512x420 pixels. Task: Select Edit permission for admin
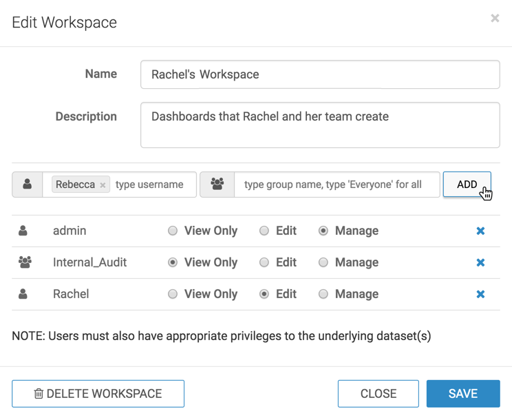point(264,231)
